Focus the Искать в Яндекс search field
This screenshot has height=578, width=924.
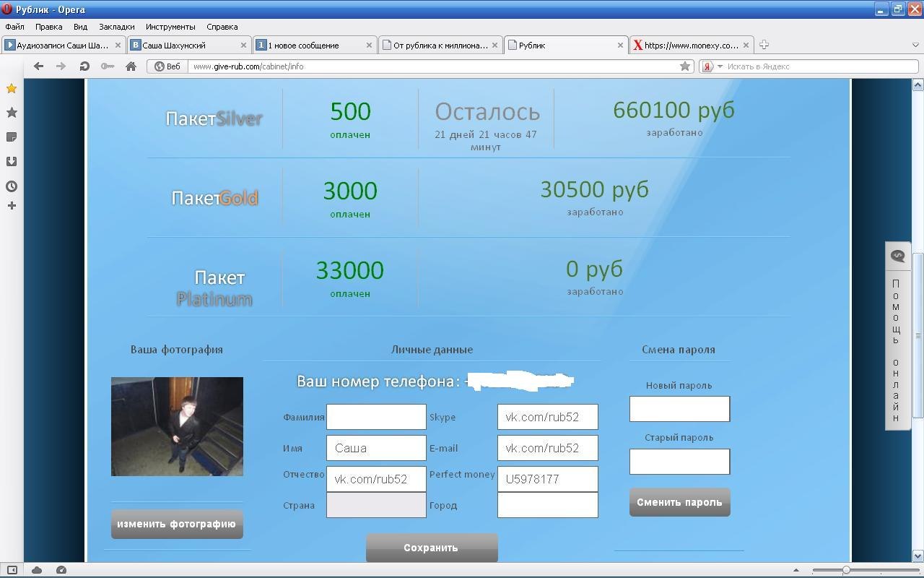point(820,66)
